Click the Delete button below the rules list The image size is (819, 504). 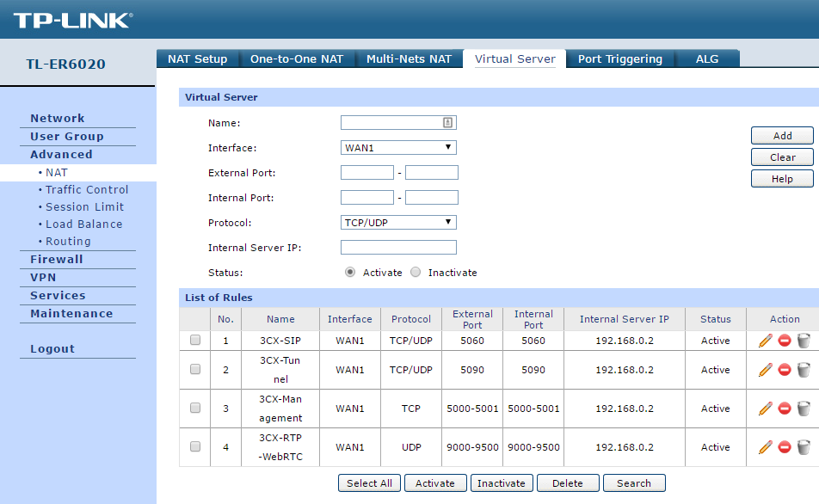(568, 483)
